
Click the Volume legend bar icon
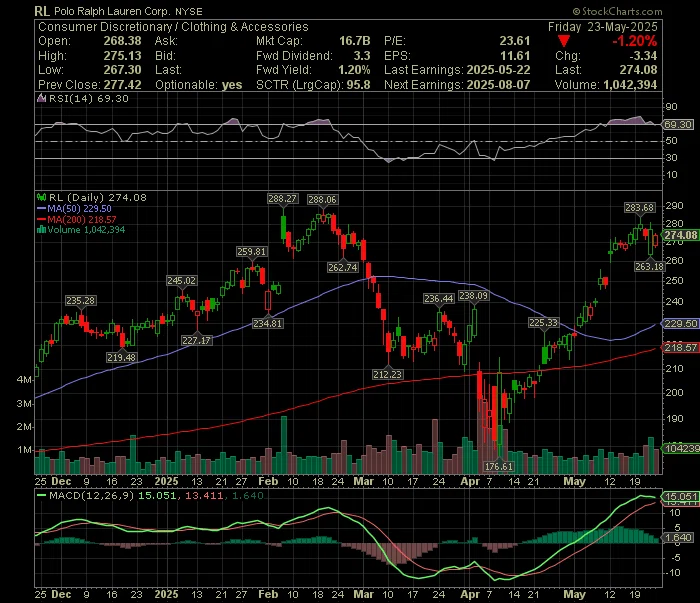coord(42,230)
